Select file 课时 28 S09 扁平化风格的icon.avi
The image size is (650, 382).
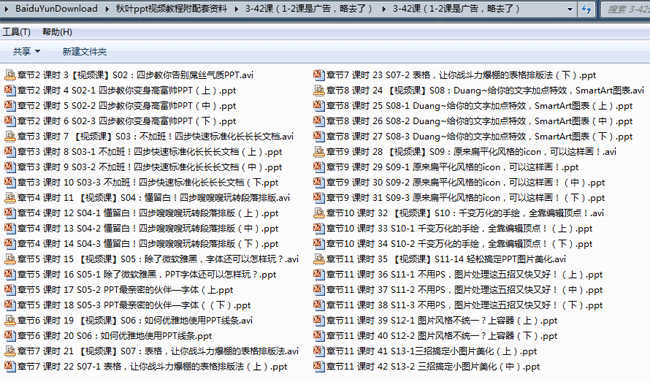pyautogui.click(x=465, y=152)
